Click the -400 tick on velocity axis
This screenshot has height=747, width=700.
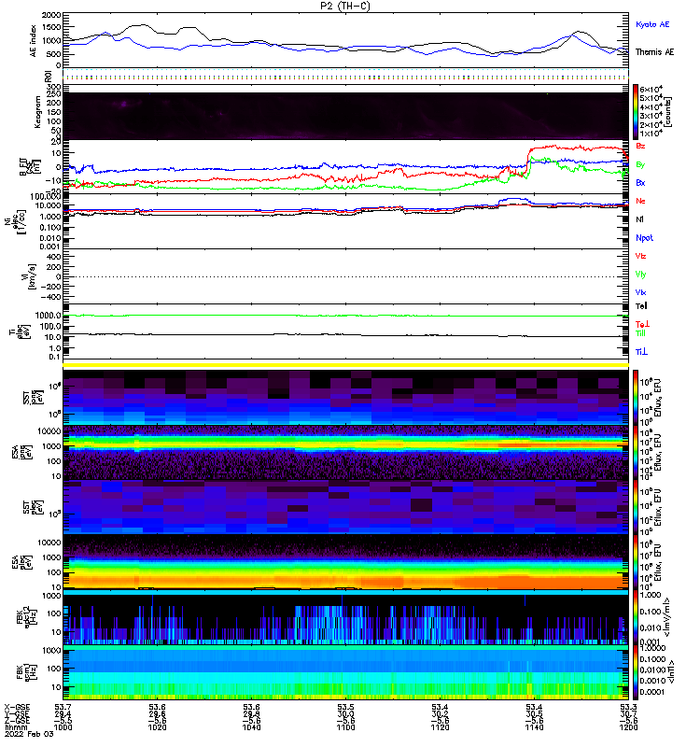tap(50, 297)
